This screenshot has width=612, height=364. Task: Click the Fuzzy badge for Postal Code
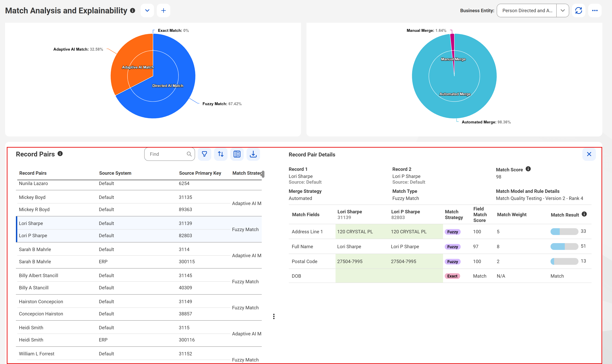[452, 262]
